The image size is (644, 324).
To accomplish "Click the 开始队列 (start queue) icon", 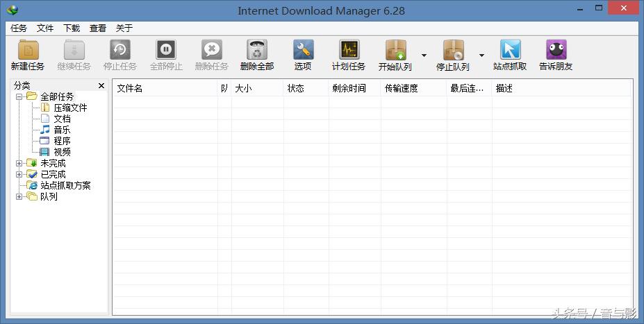I will pyautogui.click(x=395, y=50).
